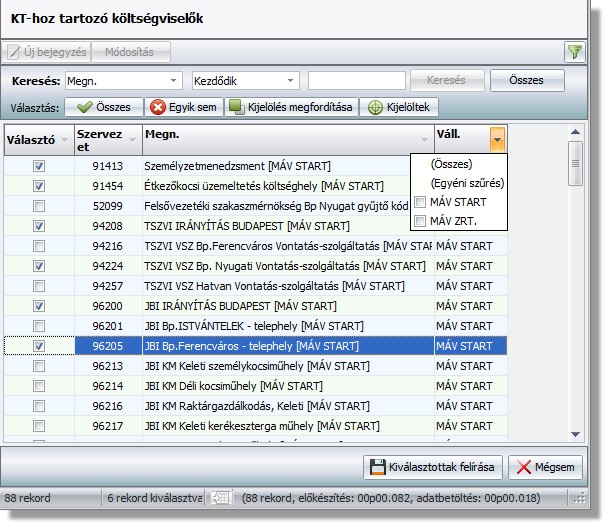
Task: Check row 52099 checkbox
Action: click(39, 206)
